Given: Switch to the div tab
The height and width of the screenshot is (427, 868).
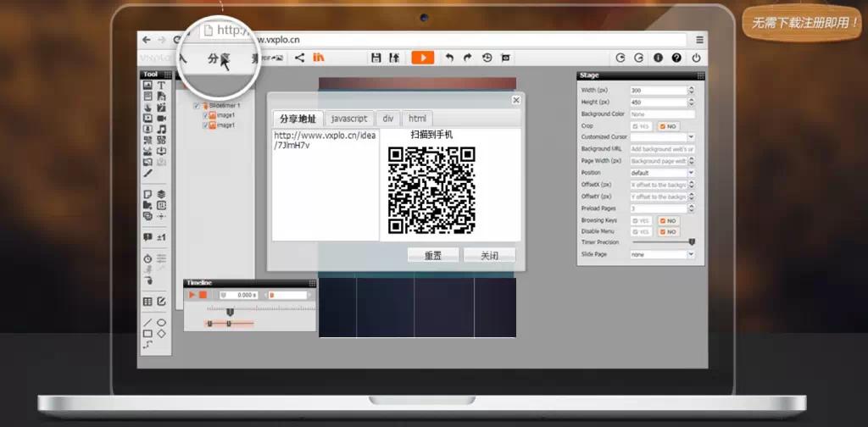Looking at the screenshot, I should pyautogui.click(x=388, y=119).
